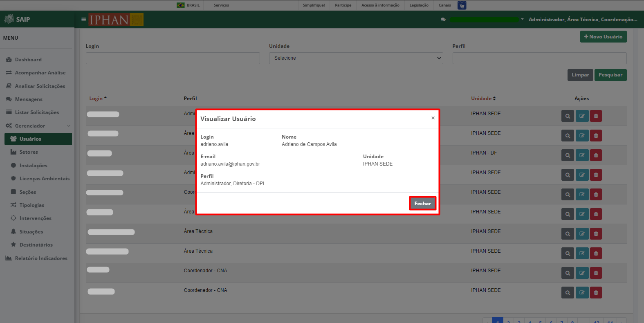Focus the Login search input field
The width and height of the screenshot is (644, 323).
[173, 58]
